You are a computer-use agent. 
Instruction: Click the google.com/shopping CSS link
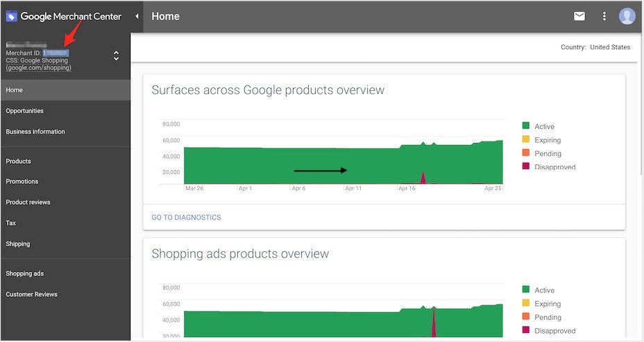pyautogui.click(x=39, y=68)
